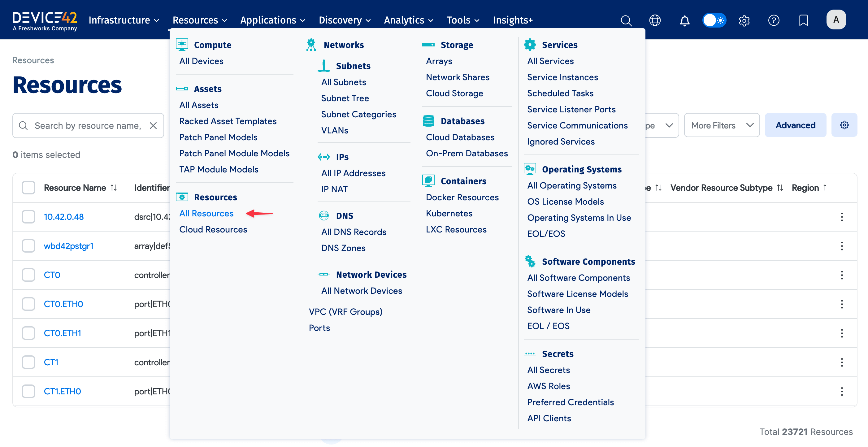Click the Advanced button
The height and width of the screenshot is (447, 868).
(795, 125)
